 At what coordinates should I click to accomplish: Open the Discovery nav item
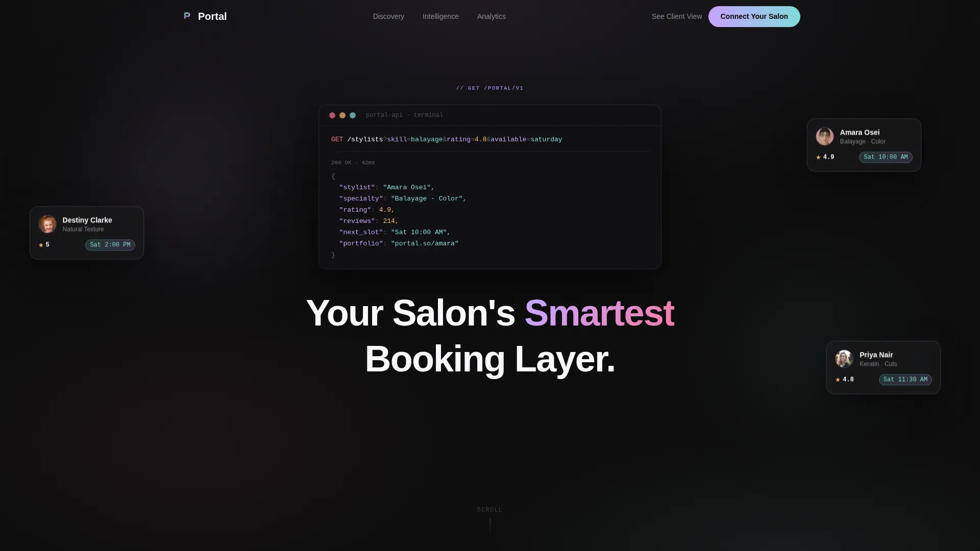[388, 16]
